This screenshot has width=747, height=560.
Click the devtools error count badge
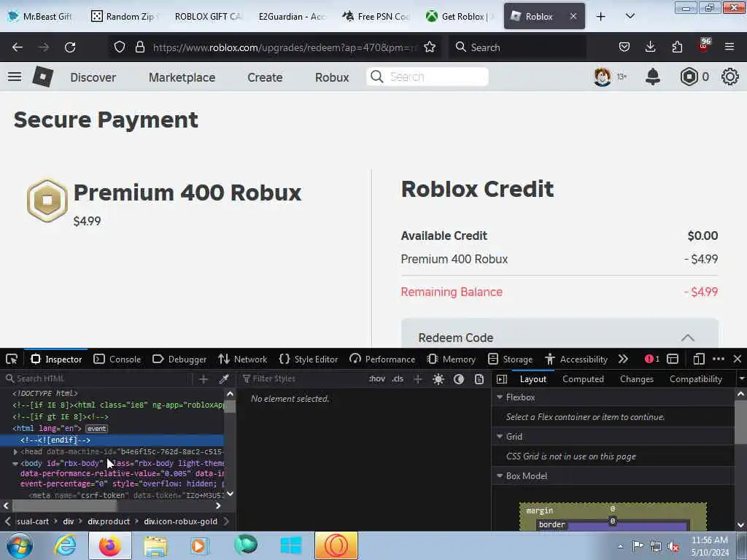[x=652, y=359]
